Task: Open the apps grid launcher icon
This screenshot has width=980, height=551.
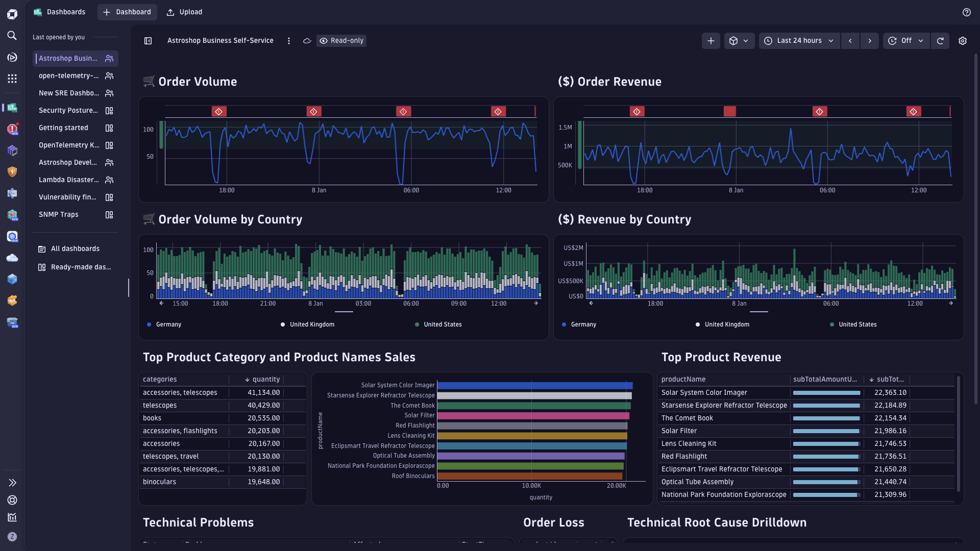Action: 12,79
